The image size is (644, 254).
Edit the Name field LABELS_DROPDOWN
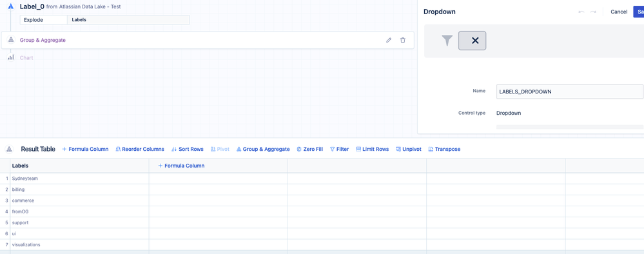569,92
